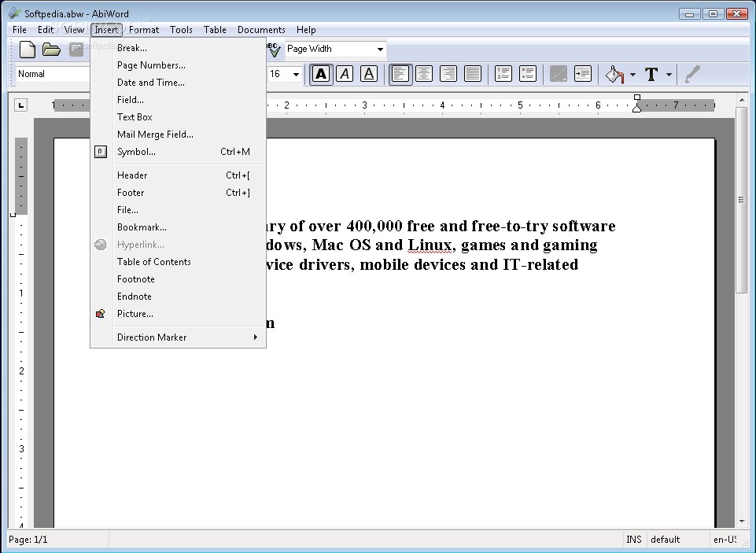Open the font size dropdown arrow
The image size is (756, 553).
click(297, 74)
